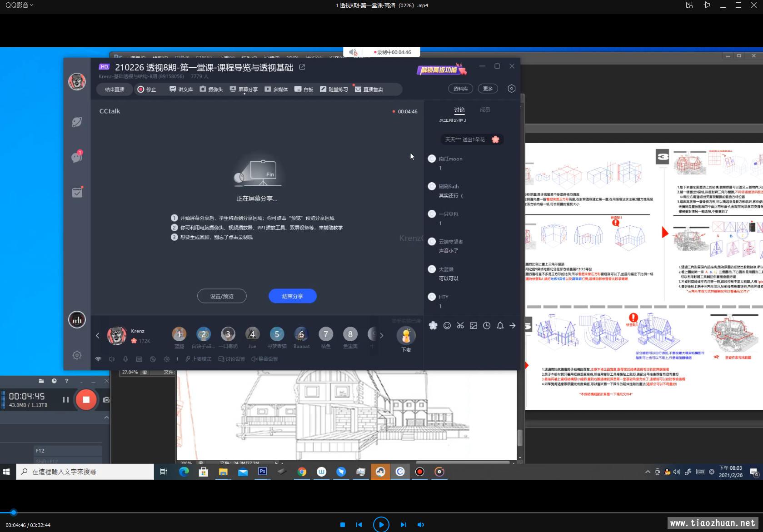Click the video progress bar handle
The height and width of the screenshot is (532, 763).
tap(14, 512)
